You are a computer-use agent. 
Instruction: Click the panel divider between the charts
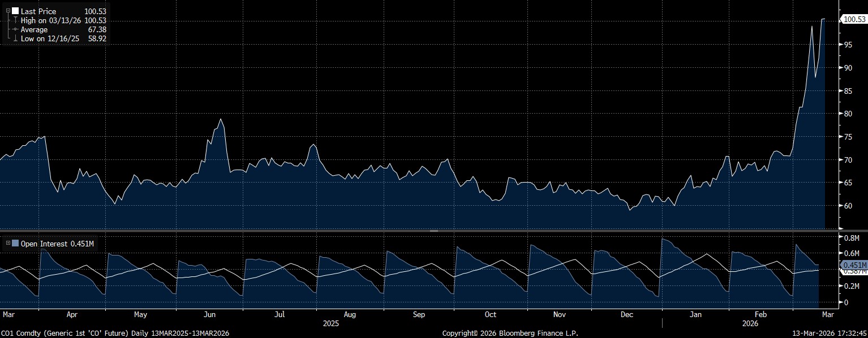pyautogui.click(x=434, y=231)
